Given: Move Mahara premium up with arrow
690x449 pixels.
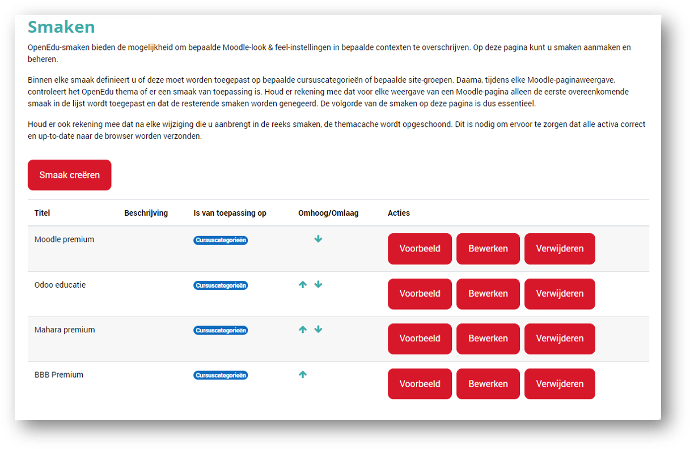Looking at the screenshot, I should point(303,330).
